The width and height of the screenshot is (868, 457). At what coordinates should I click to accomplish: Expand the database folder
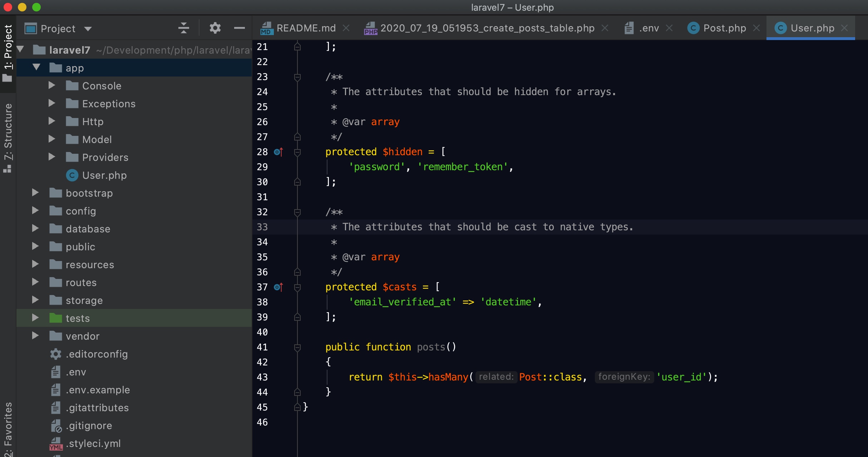coord(35,228)
